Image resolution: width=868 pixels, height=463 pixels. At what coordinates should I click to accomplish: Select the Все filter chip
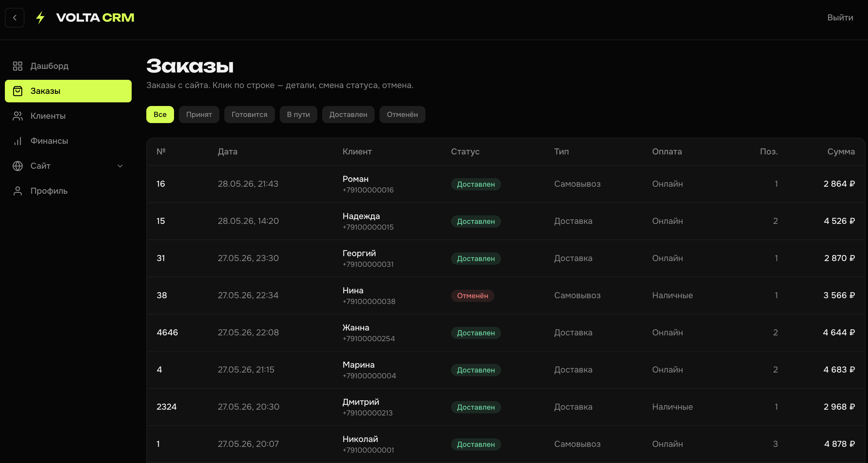point(160,115)
